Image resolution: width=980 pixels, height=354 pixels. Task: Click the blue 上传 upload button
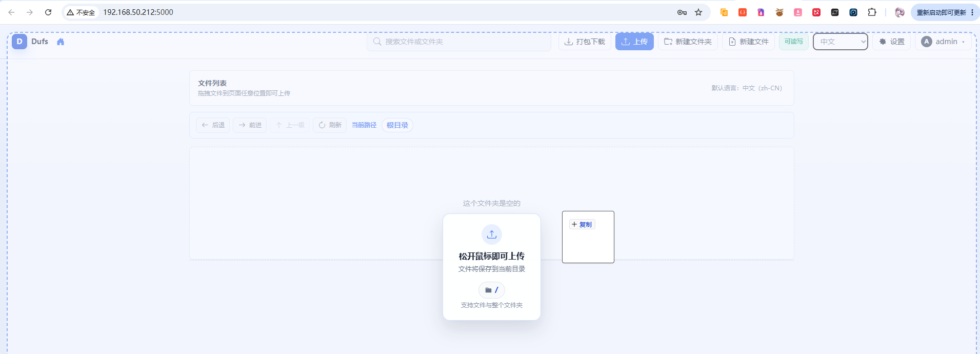coord(634,42)
